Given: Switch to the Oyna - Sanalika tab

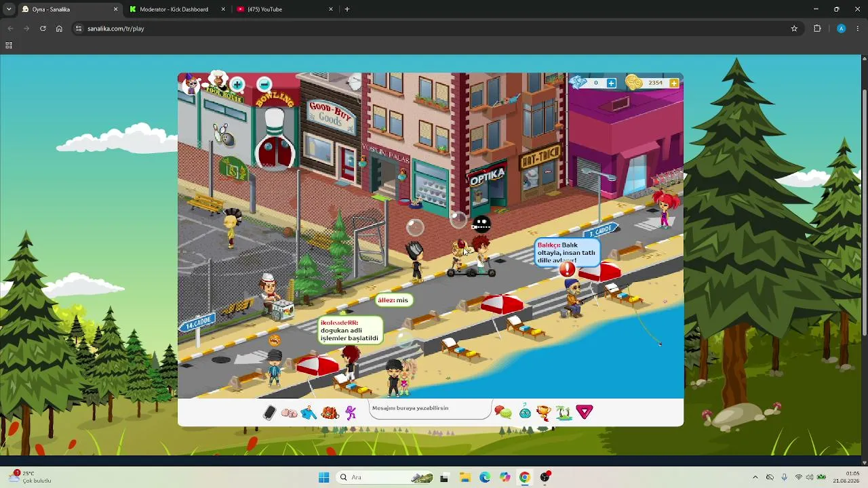Looking at the screenshot, I should (x=68, y=9).
